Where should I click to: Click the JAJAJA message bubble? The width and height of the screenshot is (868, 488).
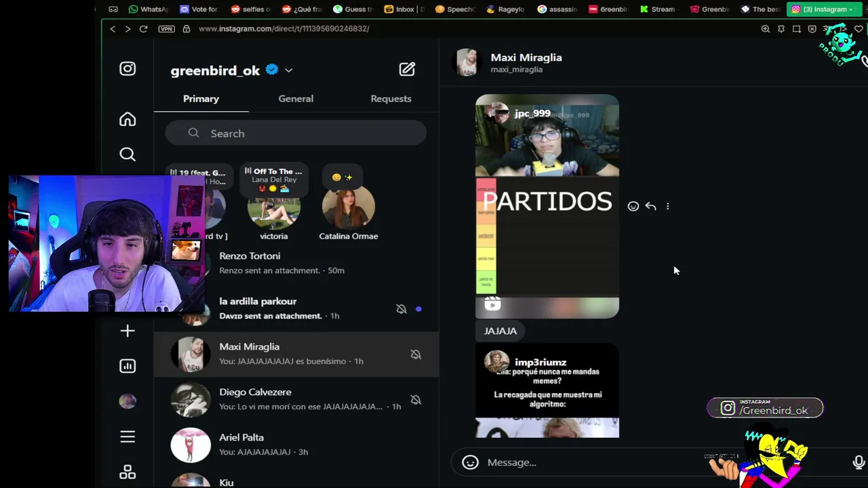click(500, 331)
